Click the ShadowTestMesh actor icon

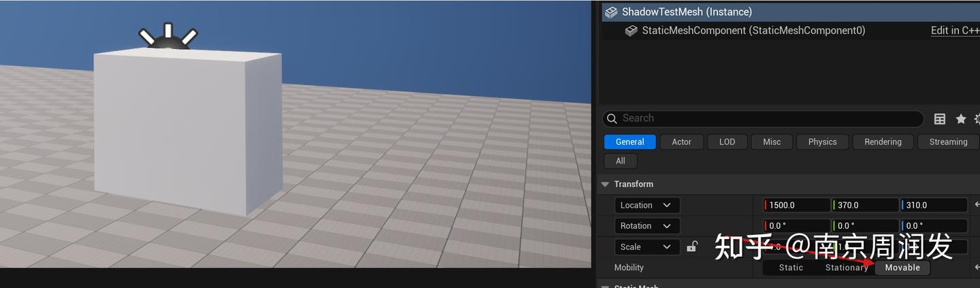[611, 12]
